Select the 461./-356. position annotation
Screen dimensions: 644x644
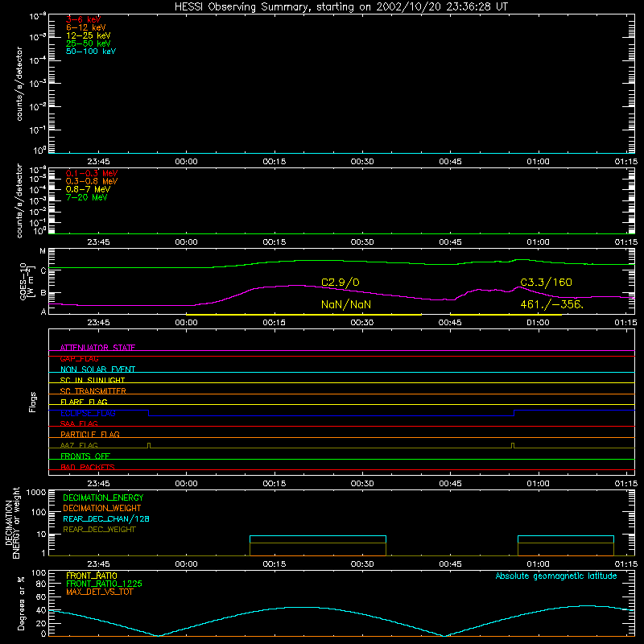(551, 304)
